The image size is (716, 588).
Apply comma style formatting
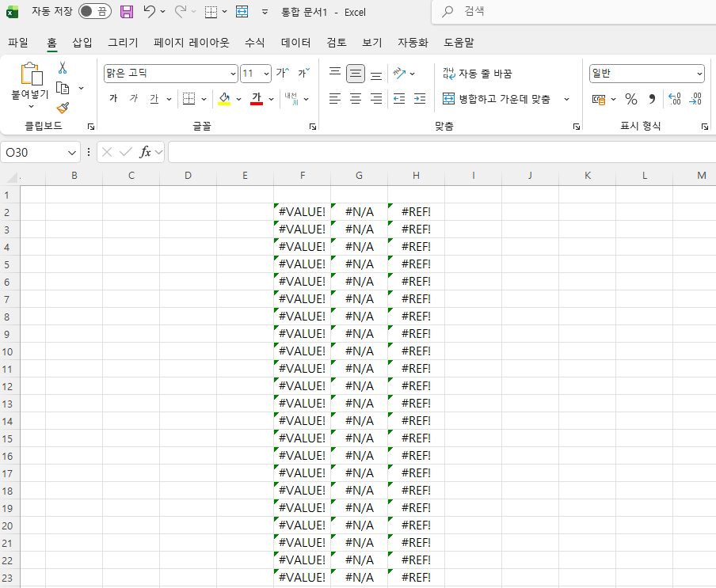click(651, 99)
